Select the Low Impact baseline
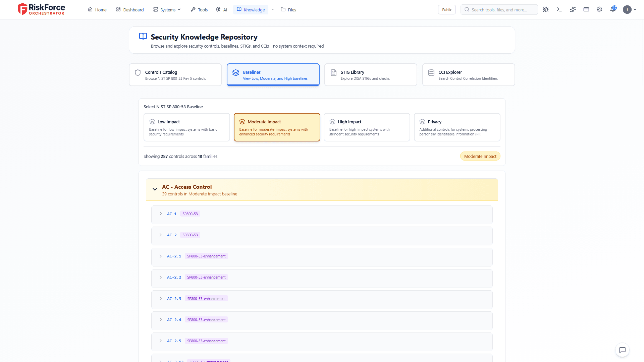This screenshot has width=644, height=362. [187, 127]
